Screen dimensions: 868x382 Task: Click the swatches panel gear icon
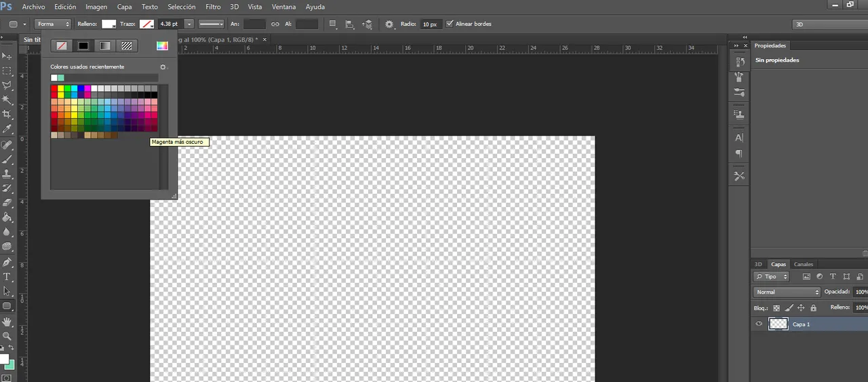(x=163, y=67)
